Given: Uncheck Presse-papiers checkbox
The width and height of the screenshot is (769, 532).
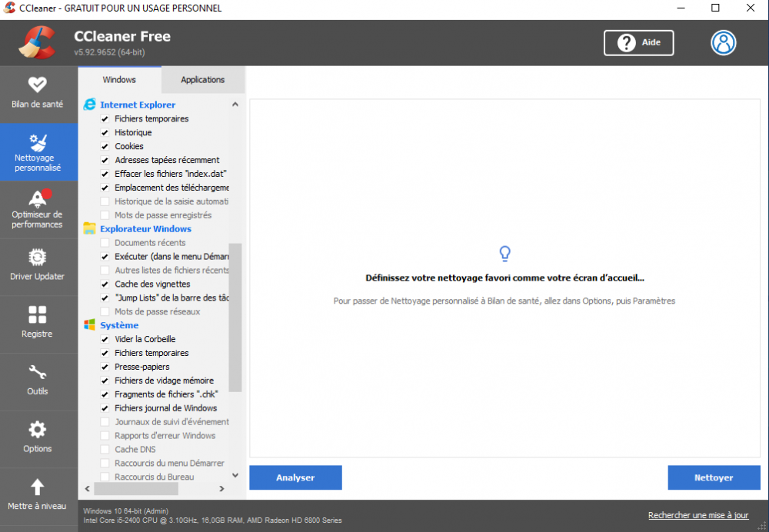Looking at the screenshot, I should click(105, 367).
